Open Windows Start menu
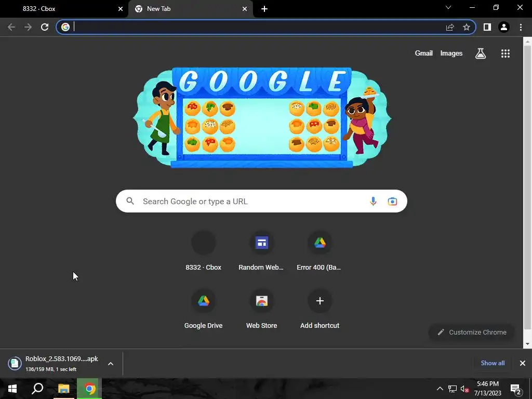Viewport: 532px width, 399px height. pyautogui.click(x=12, y=389)
